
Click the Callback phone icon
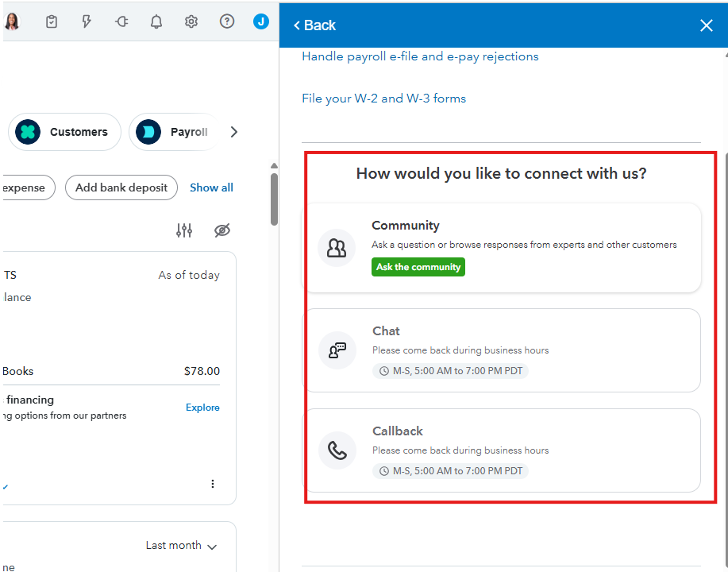tap(337, 450)
